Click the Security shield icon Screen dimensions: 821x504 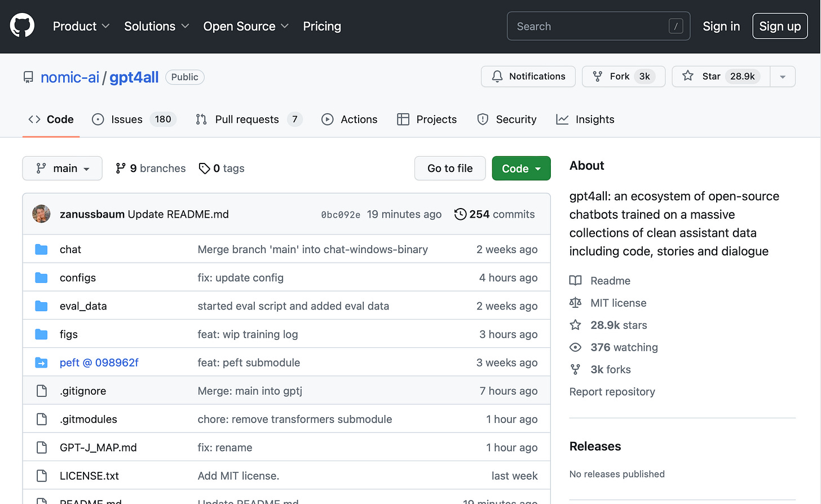tap(483, 120)
